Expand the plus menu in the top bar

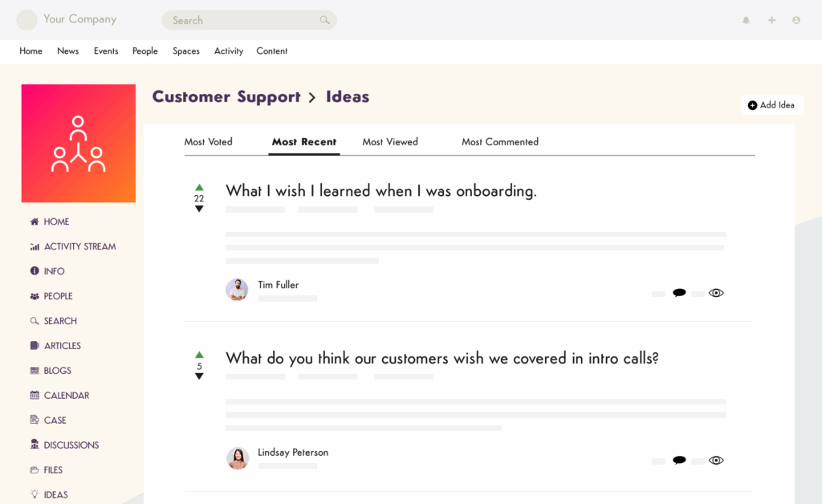pos(771,19)
